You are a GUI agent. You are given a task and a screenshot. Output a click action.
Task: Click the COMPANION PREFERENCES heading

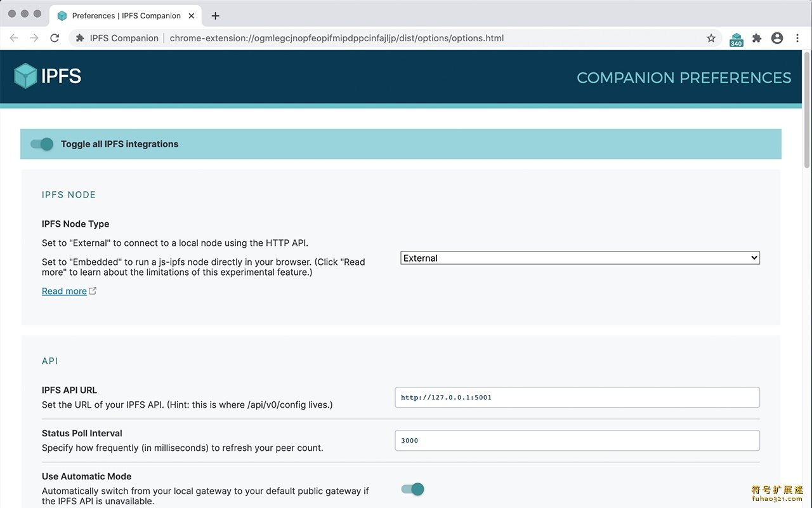[x=684, y=77]
